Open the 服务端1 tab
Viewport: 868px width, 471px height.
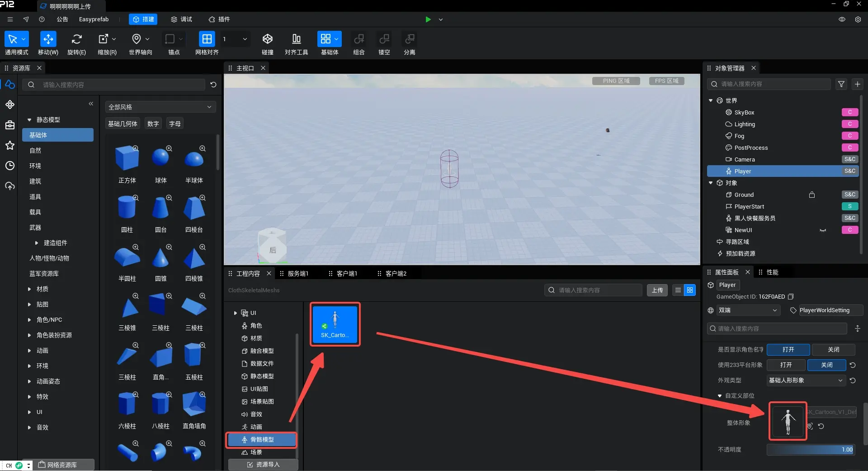click(x=297, y=274)
